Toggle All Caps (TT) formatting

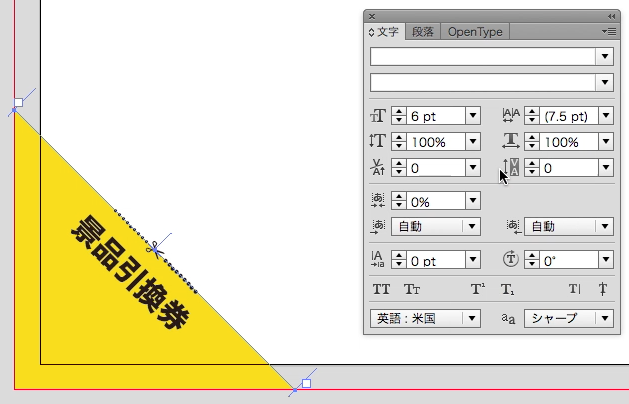381,289
